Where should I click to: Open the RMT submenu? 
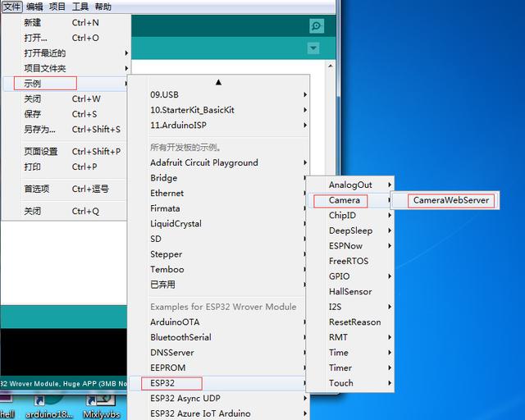(350, 337)
